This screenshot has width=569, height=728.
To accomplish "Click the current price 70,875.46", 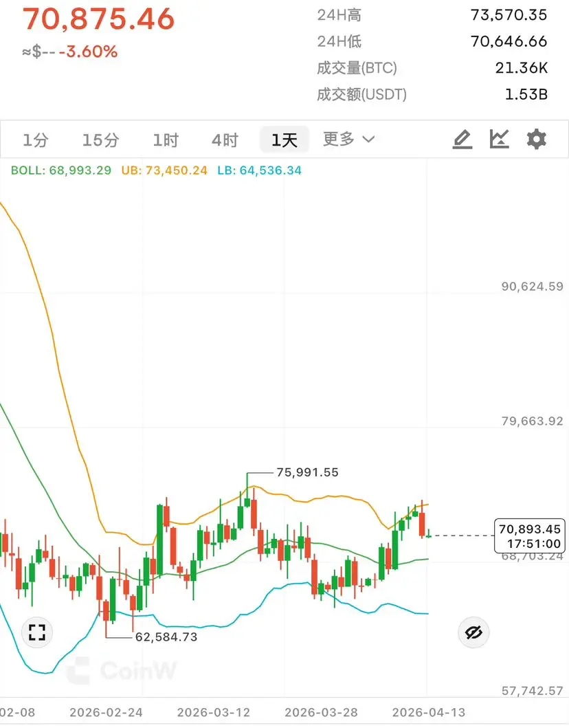I will [98, 19].
